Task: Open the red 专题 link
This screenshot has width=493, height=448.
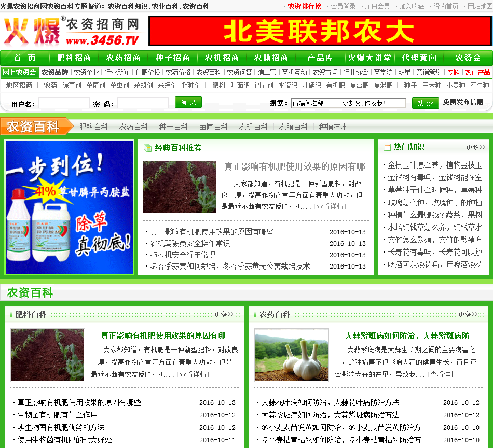Action: tap(454, 72)
